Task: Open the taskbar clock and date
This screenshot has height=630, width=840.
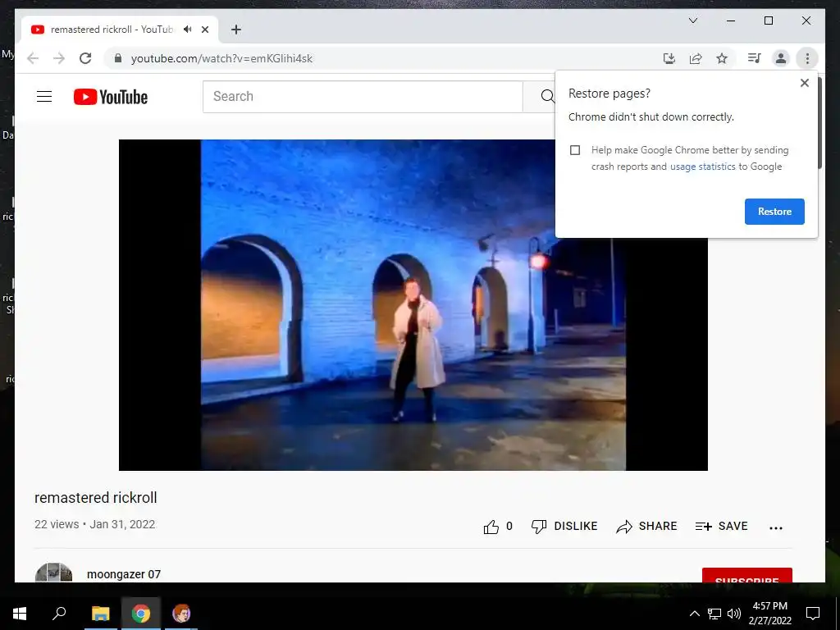Action: tap(769, 614)
